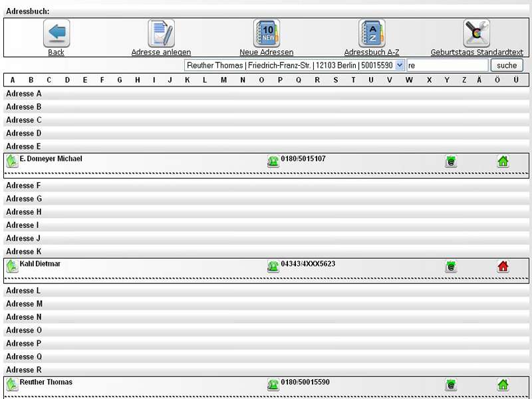Click the email icon for Reuther Thomas

click(451, 384)
